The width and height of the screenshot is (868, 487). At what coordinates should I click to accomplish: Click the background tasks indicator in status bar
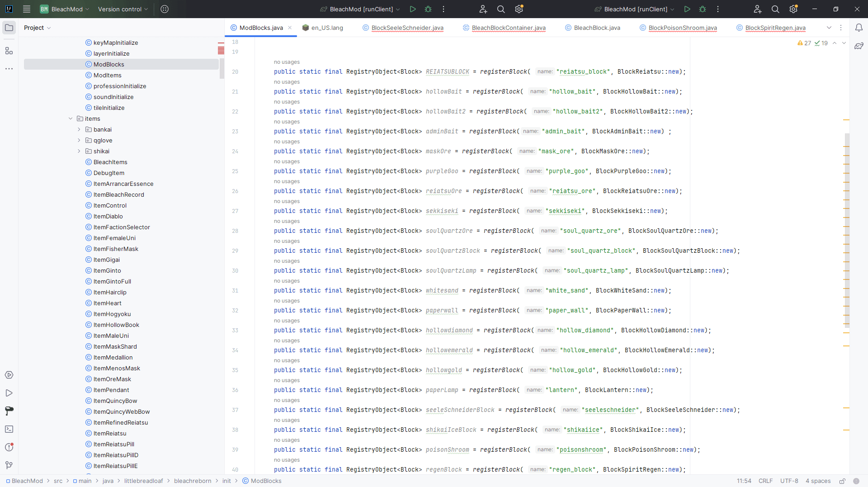coord(856,481)
